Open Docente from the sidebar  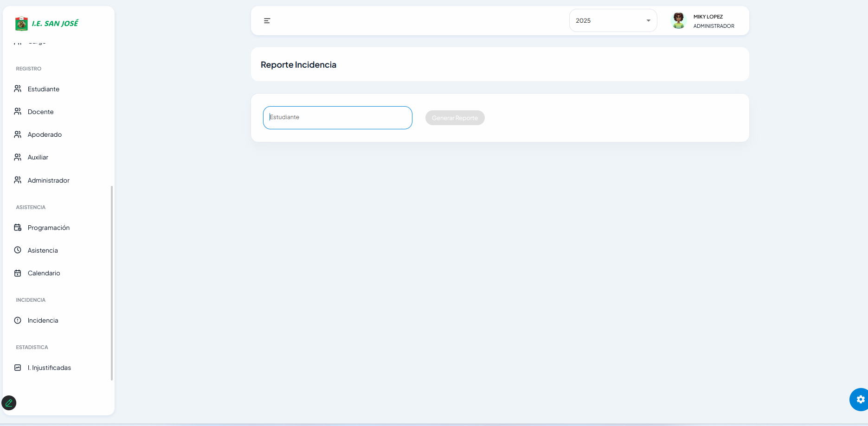tap(40, 112)
